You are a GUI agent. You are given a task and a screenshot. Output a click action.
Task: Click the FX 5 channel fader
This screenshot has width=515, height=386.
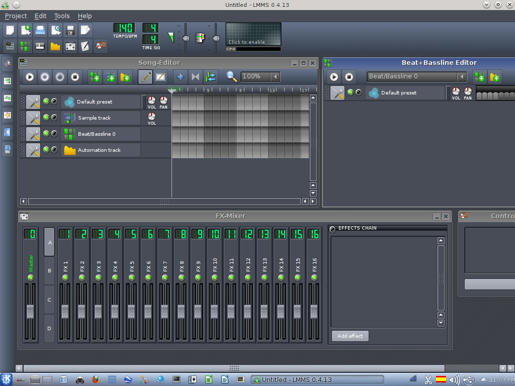pos(131,311)
